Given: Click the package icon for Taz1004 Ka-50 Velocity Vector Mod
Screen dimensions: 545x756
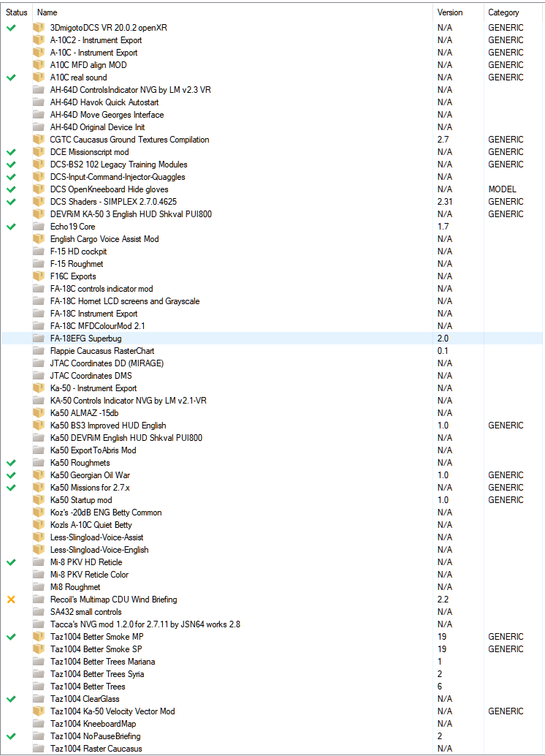Looking at the screenshot, I should pos(39,711).
